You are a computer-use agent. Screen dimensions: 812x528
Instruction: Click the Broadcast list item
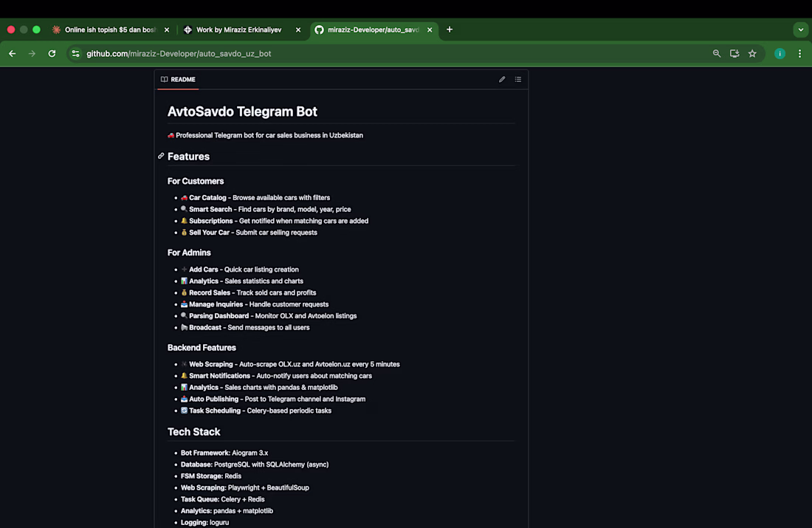tap(245, 327)
